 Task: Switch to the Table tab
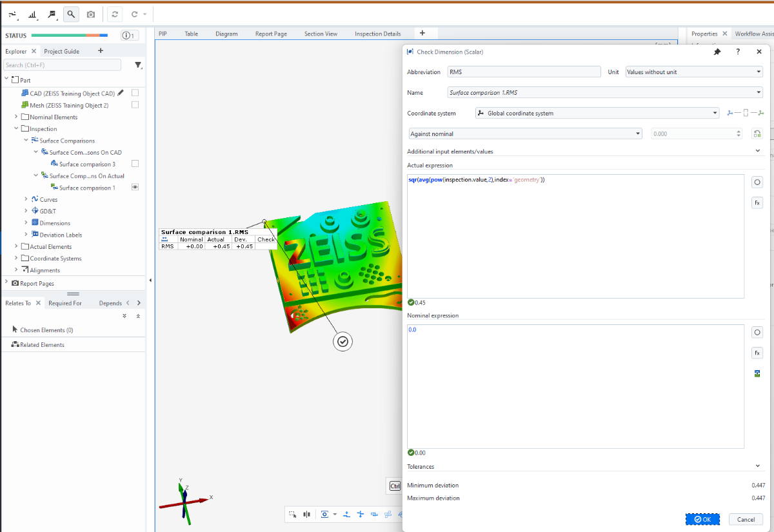point(192,34)
